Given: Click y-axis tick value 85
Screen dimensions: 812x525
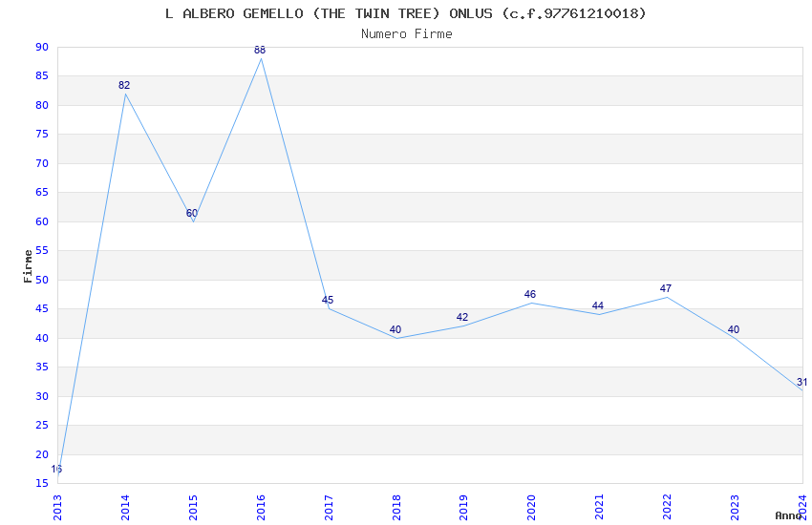Looking at the screenshot, I should (x=42, y=76).
